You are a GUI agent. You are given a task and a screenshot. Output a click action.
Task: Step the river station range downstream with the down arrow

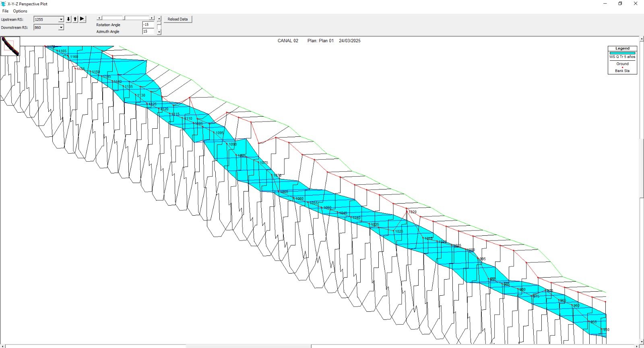click(x=68, y=19)
